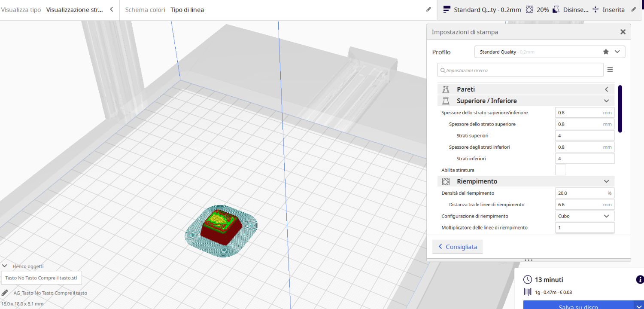Click the info icon near 13 minuti
The width and height of the screenshot is (644, 309).
pyautogui.click(x=640, y=279)
